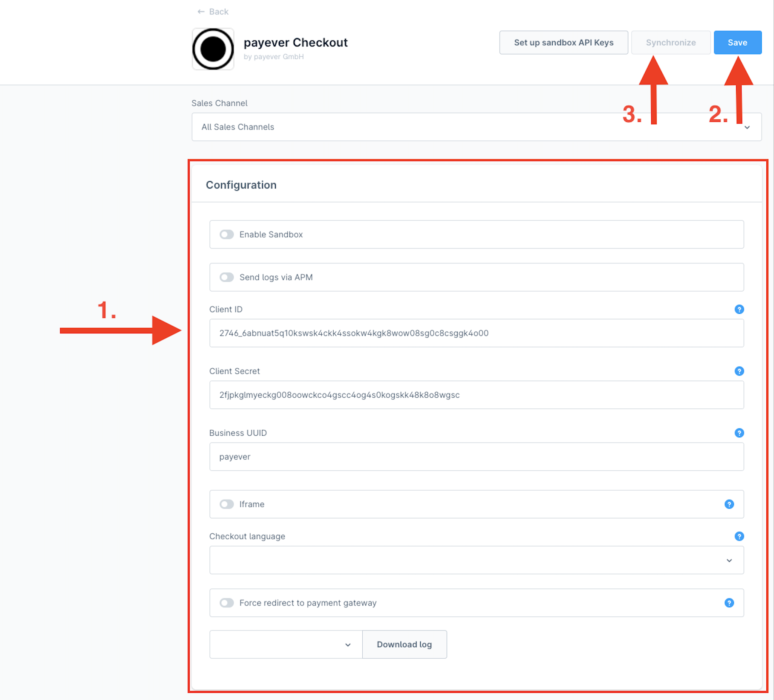The image size is (774, 700).
Task: Click the Download log button
Action: (x=404, y=645)
